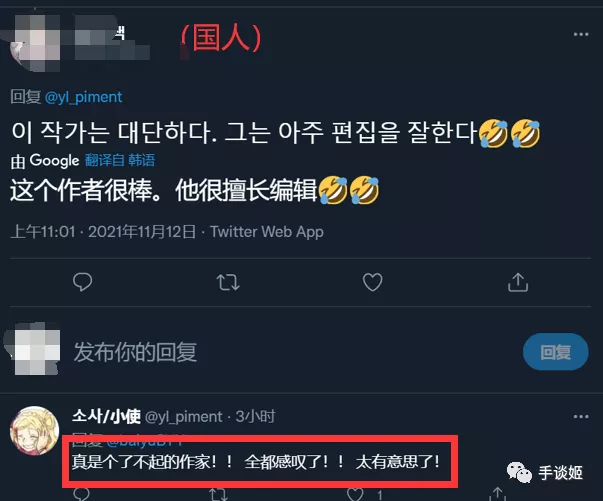The height and width of the screenshot is (501, 603).
Task: Click the blue 回复 button
Action: tap(555, 352)
